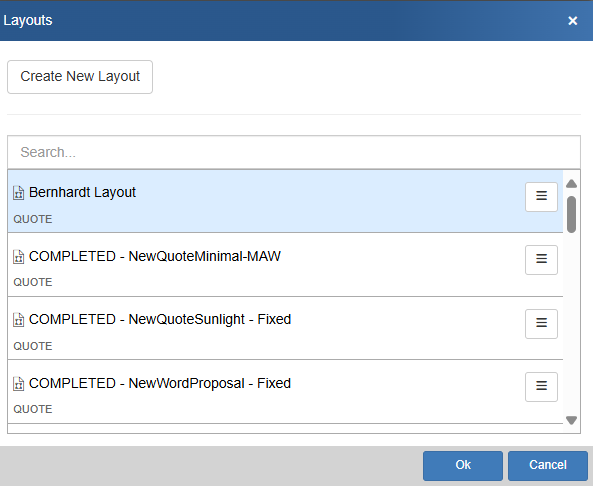Click document icon beside NewQuoteMinimal-MAW
593x486 pixels.
(x=19, y=257)
